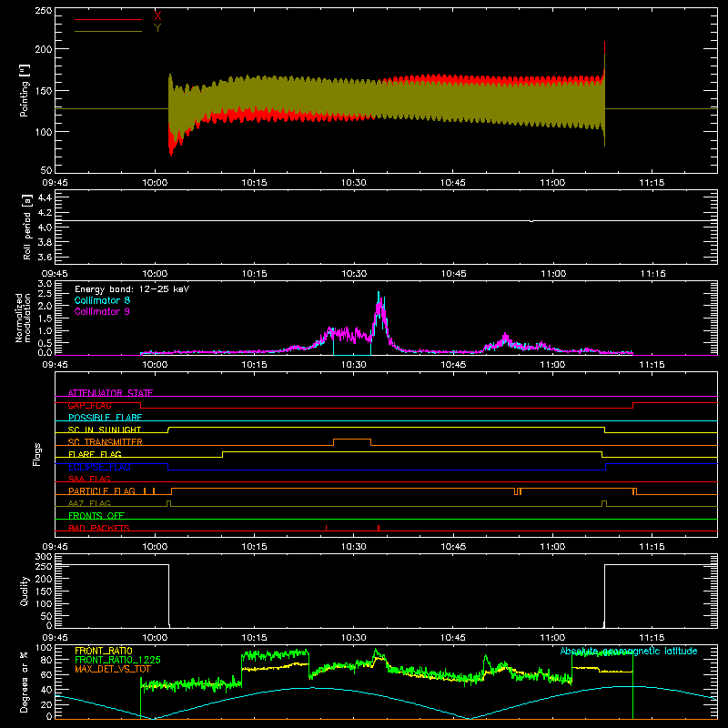Select the 'Collimator 9' legend entry
This screenshot has width=728, height=728.
tap(102, 311)
